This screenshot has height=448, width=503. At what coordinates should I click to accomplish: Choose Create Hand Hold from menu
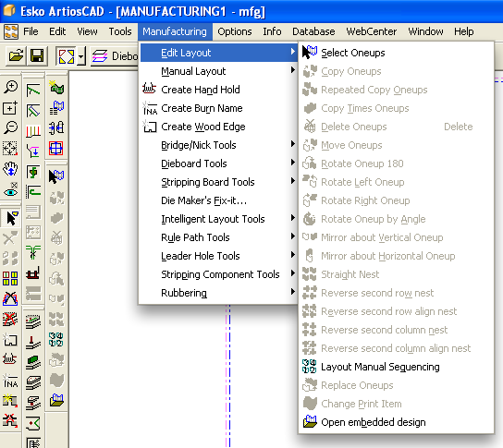point(219,90)
